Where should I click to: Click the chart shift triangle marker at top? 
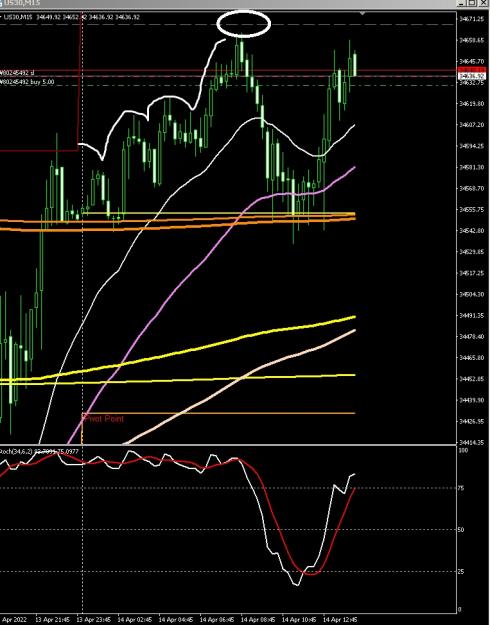[362, 14]
